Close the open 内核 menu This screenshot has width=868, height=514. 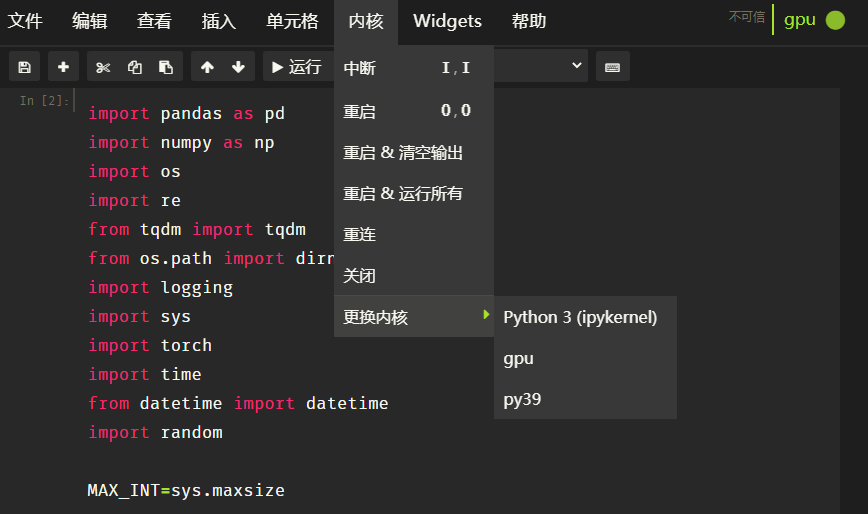pyautogui.click(x=366, y=21)
